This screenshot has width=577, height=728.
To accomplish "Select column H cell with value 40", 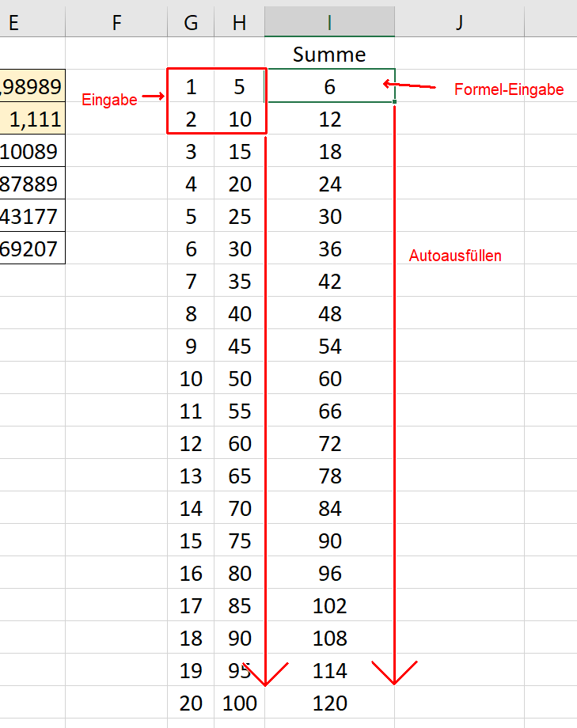I will [x=239, y=314].
